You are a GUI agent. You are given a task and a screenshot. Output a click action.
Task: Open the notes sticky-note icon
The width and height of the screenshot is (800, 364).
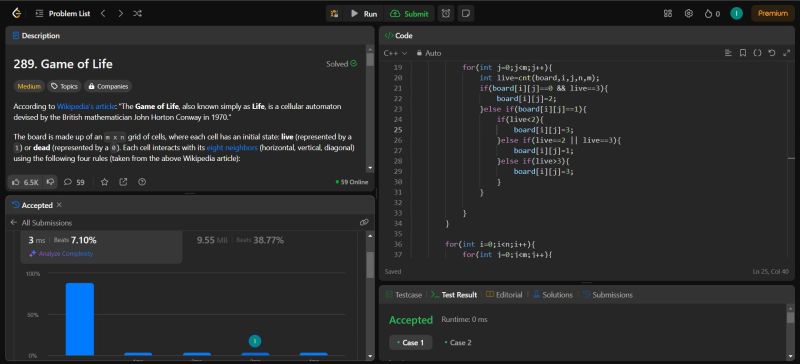(x=465, y=14)
